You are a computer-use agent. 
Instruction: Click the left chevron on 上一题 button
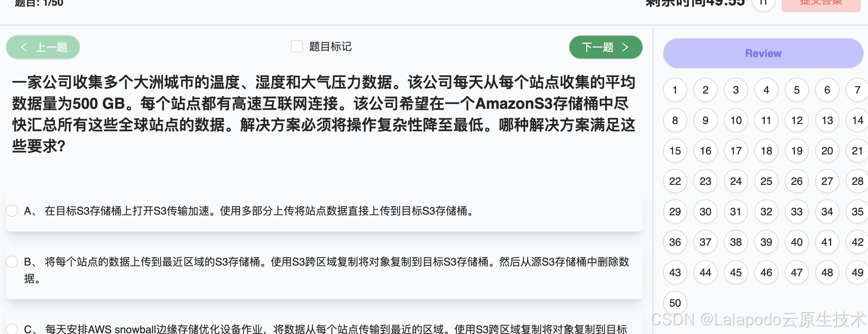tap(24, 47)
